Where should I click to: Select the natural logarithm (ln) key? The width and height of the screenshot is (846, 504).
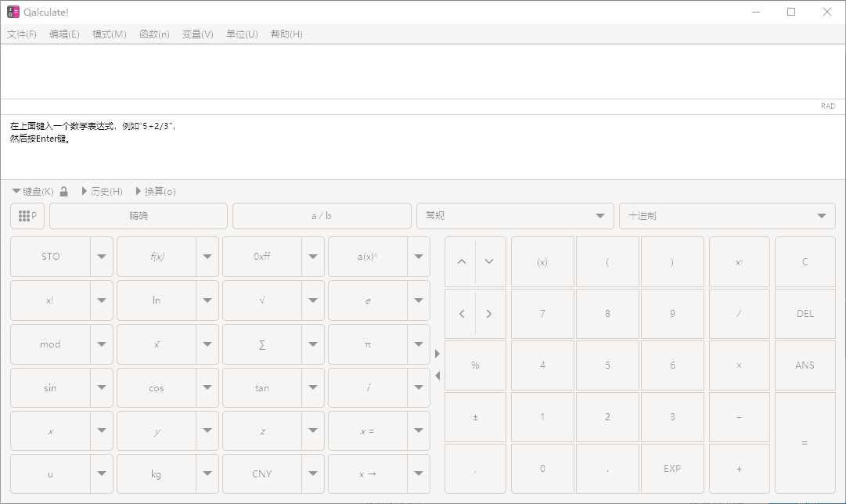point(156,301)
